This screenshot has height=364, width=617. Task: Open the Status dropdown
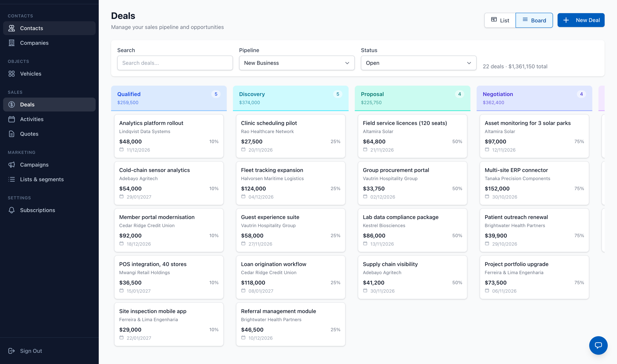click(x=419, y=63)
